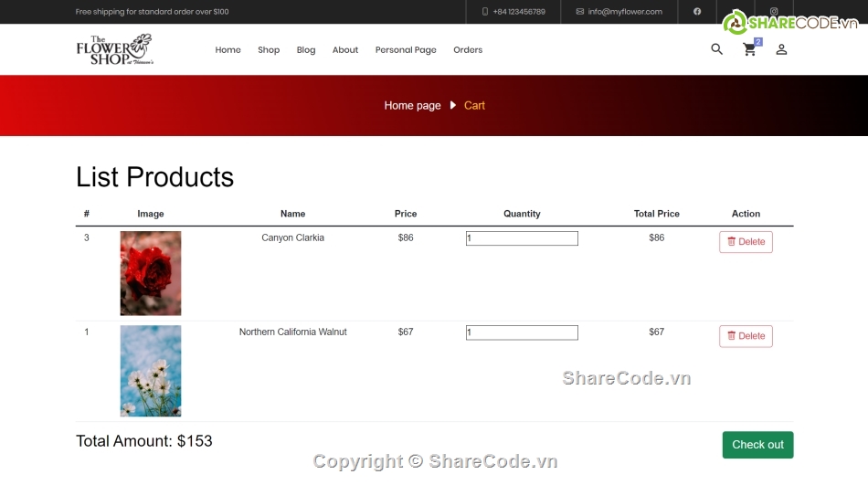Open the Facebook icon in top bar
This screenshot has width=868, height=485.
point(697,12)
